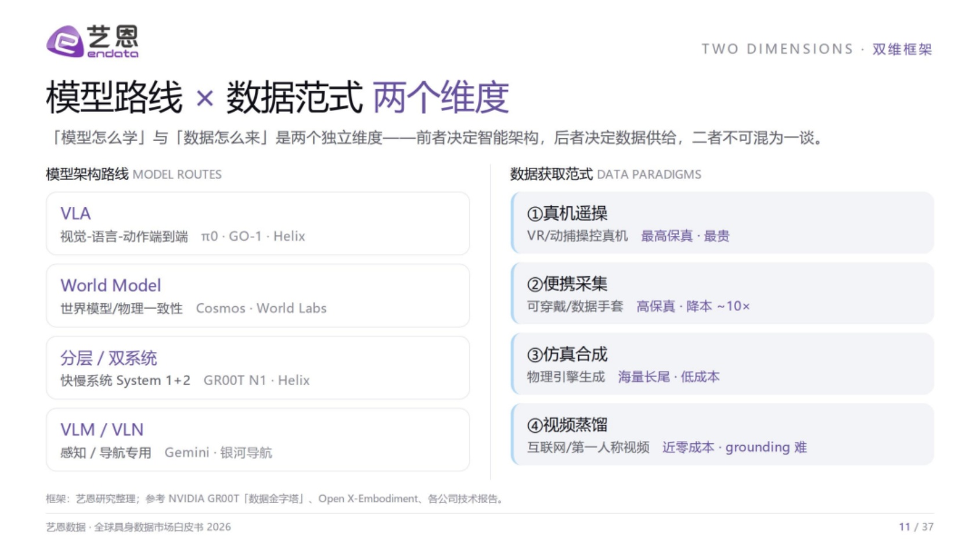Click the subtitle sentence beginning 「模型怎么学」

(435, 138)
